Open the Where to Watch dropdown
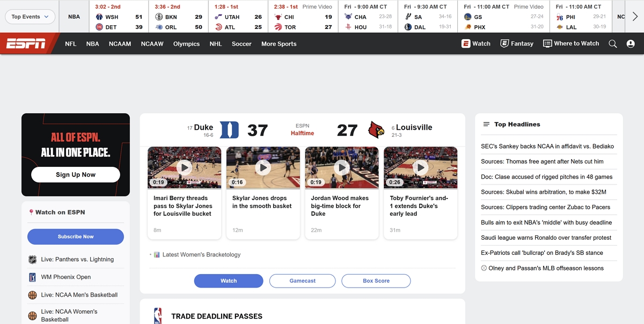Viewport: 644px width, 324px height. 571,43
